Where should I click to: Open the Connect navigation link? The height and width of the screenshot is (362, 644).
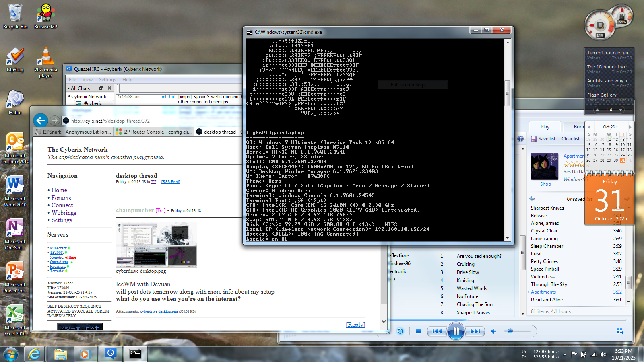[62, 205]
